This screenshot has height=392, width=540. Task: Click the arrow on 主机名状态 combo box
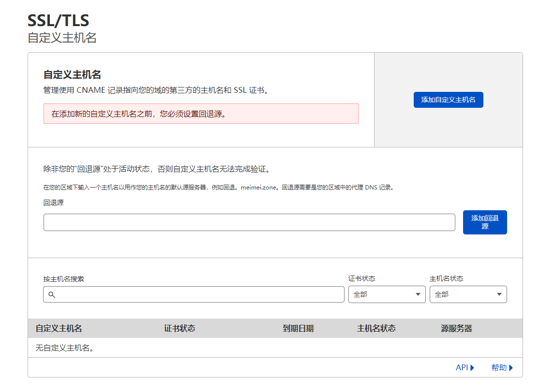click(499, 294)
